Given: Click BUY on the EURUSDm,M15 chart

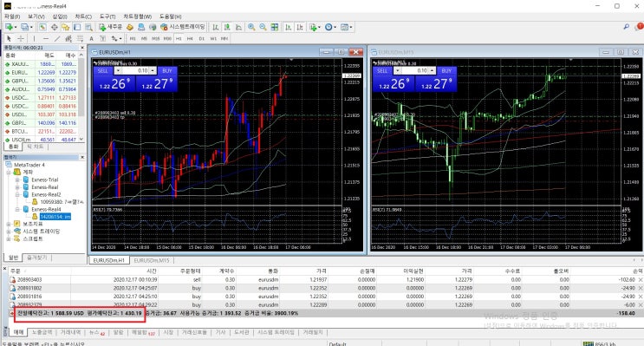Looking at the screenshot, I should coord(446,71).
